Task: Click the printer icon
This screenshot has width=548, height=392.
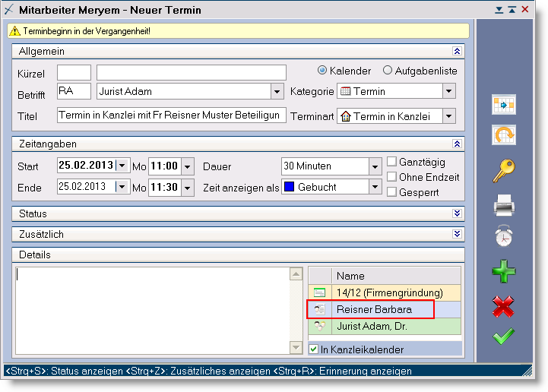Action: 503,204
